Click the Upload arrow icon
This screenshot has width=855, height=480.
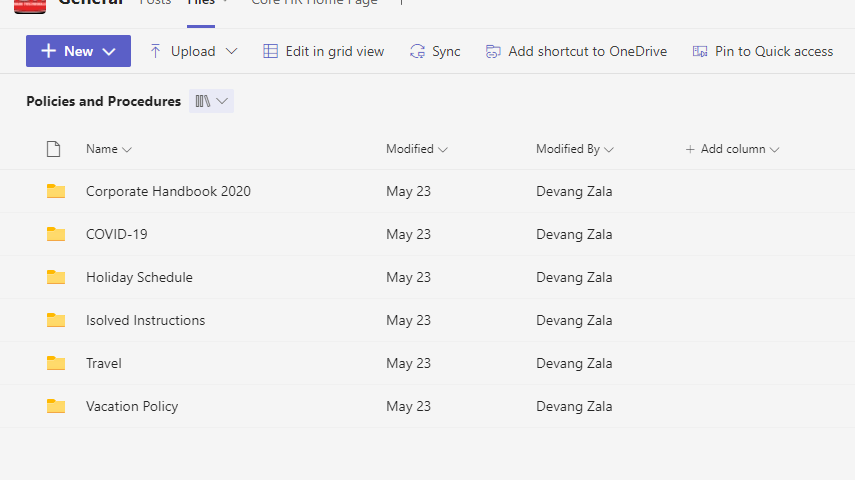pos(155,51)
